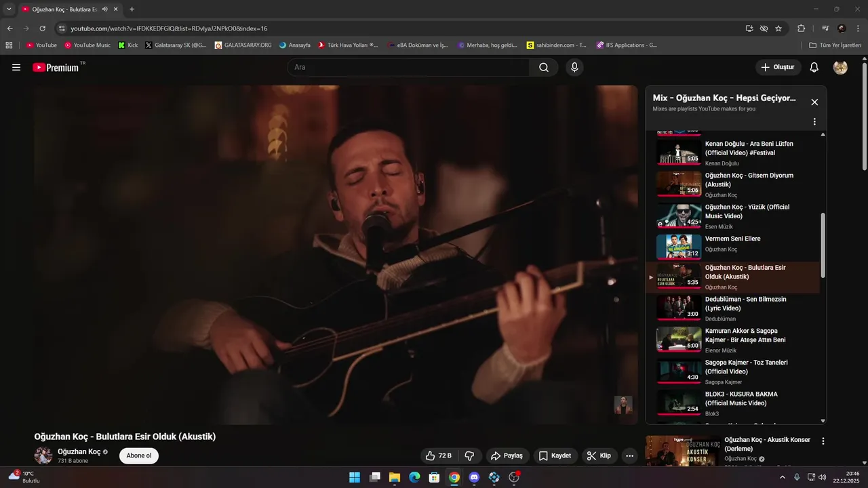868x488 pixels.
Task: Open YouTube notifications bell
Action: [x=814, y=67]
